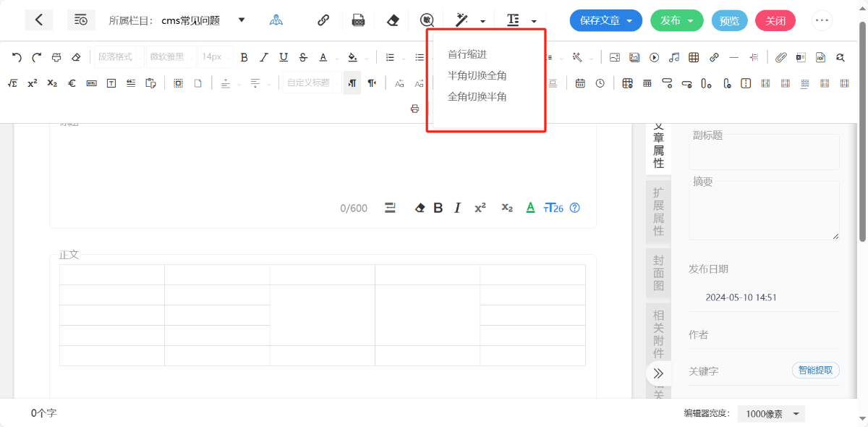Open the 所属栏目 category dropdown
This screenshot has width=868, height=427.
tap(242, 20)
